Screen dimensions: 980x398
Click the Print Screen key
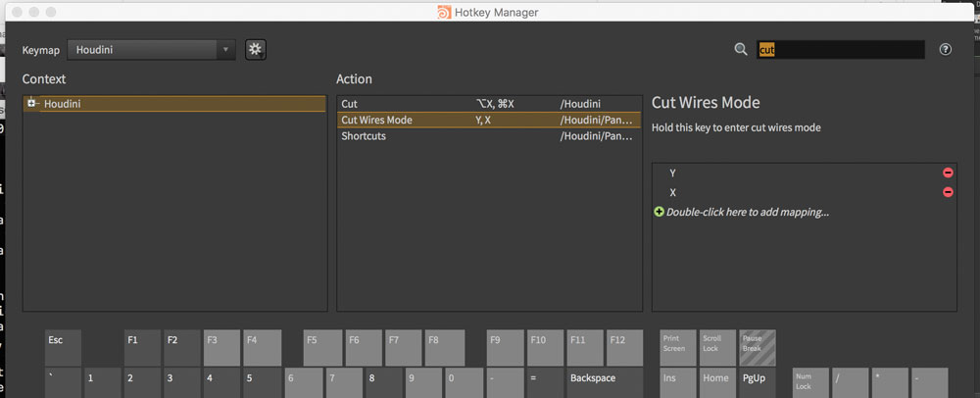[678, 348]
